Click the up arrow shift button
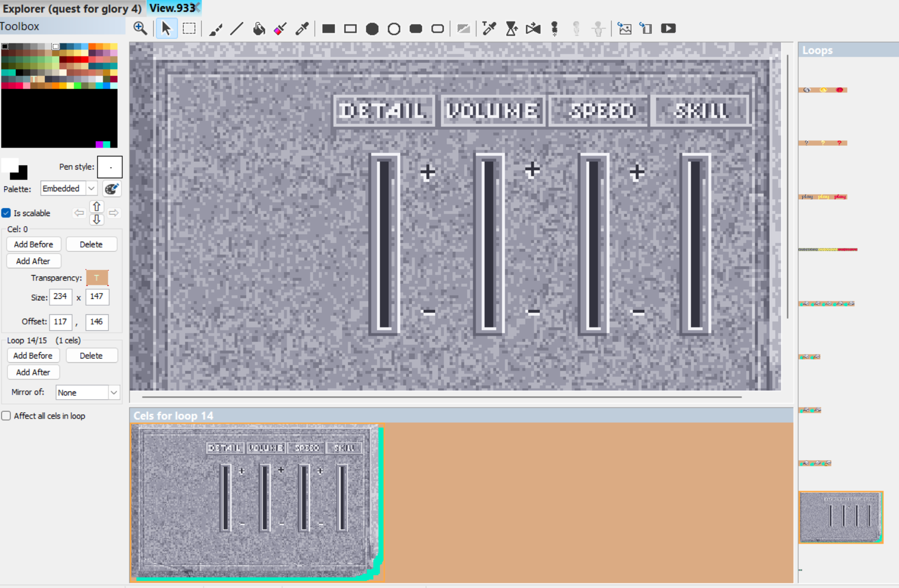899x588 pixels. (x=96, y=207)
